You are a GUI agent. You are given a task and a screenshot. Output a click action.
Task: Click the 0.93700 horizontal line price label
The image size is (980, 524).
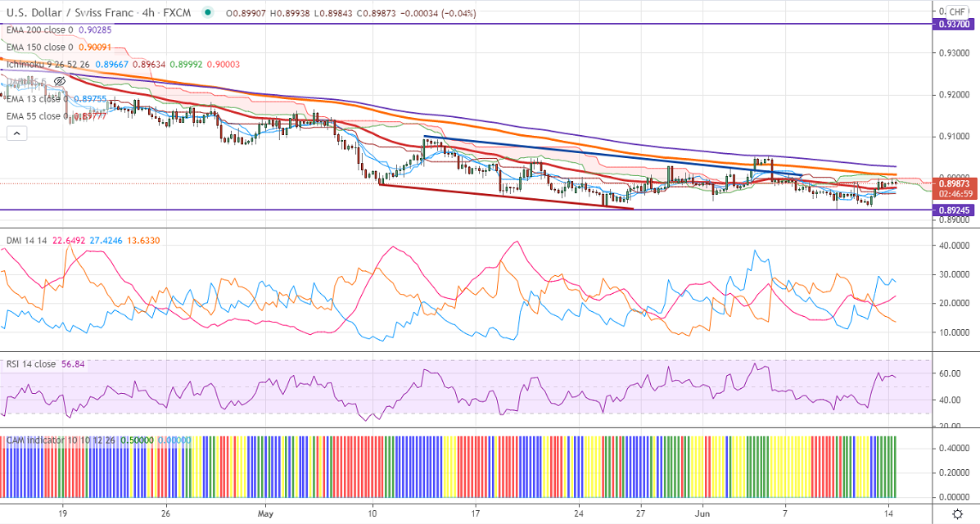955,25
